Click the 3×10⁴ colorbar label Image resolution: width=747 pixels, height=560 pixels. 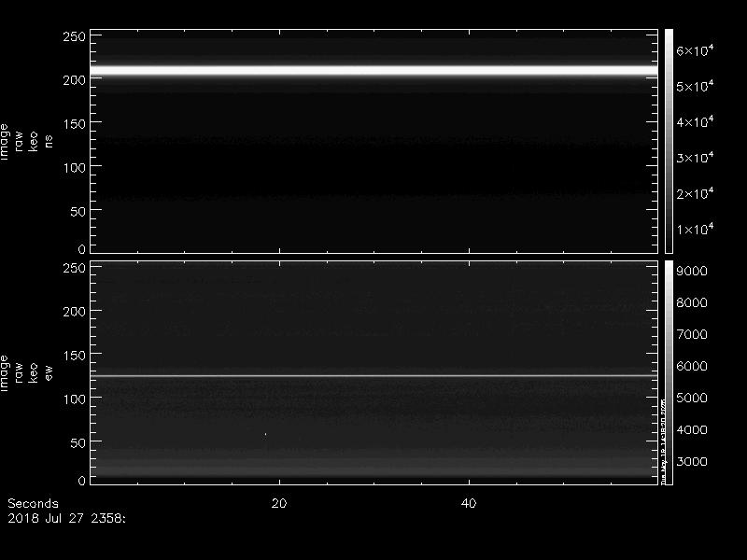(x=695, y=157)
